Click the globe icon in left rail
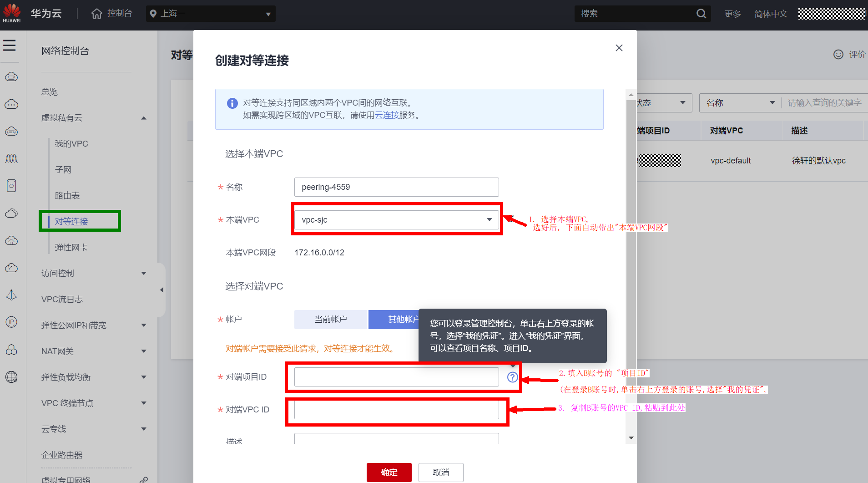Image resolution: width=868 pixels, height=483 pixels. (x=11, y=377)
